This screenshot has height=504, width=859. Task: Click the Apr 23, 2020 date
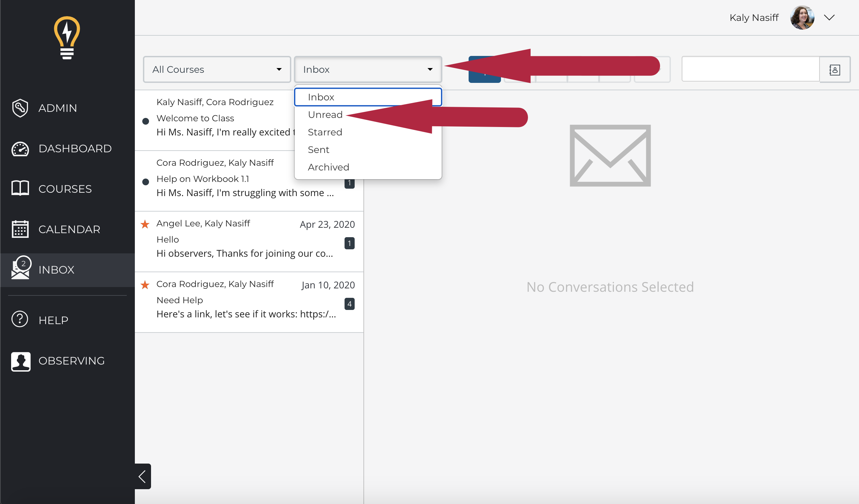pyautogui.click(x=327, y=224)
